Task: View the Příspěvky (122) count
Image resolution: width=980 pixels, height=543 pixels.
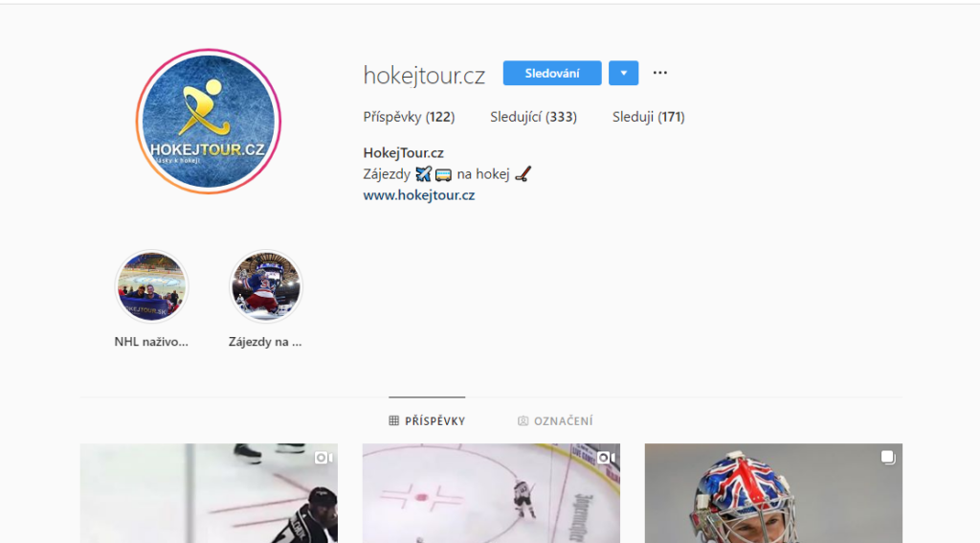Action: coord(409,117)
